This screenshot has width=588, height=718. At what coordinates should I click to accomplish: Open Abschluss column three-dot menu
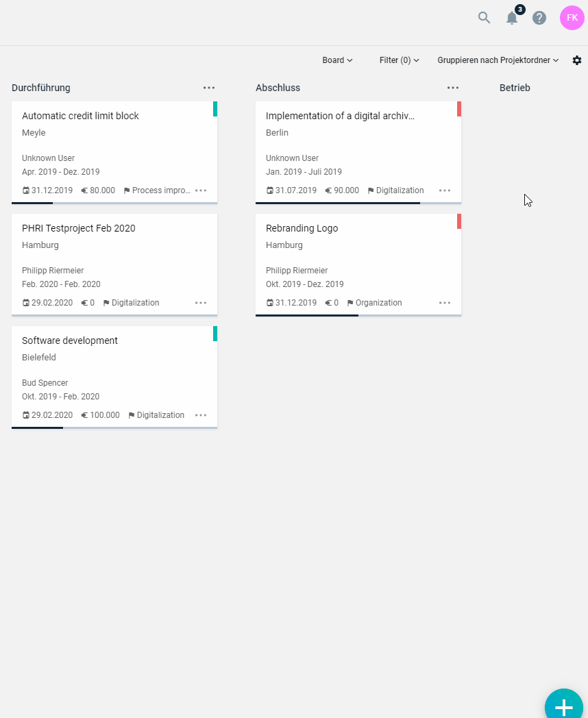pos(453,88)
